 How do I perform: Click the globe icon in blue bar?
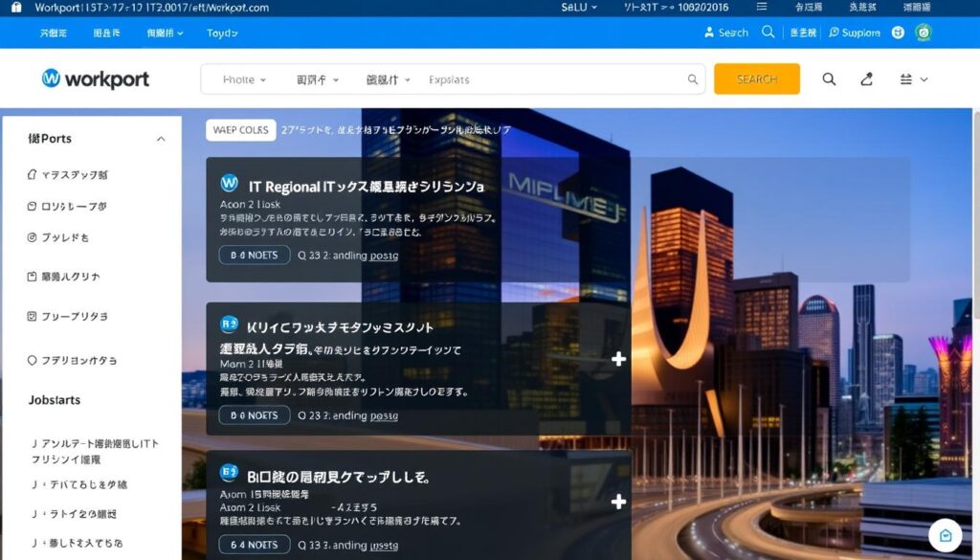coord(898,33)
